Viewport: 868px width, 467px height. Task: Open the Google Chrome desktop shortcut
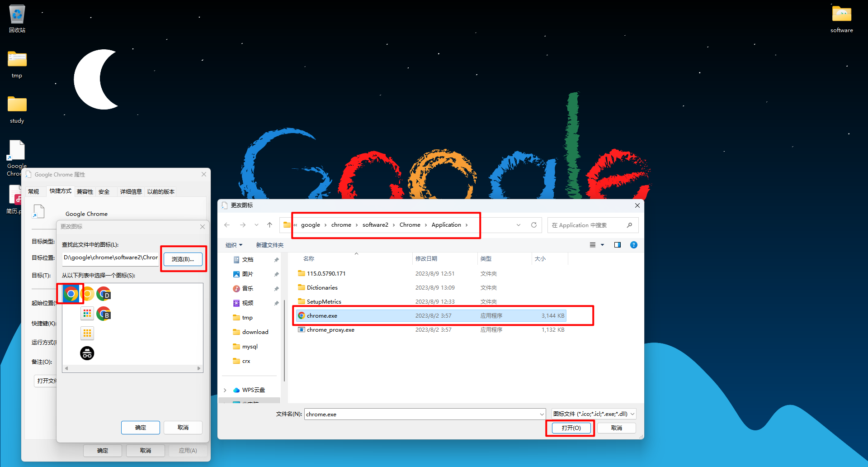pos(16,157)
